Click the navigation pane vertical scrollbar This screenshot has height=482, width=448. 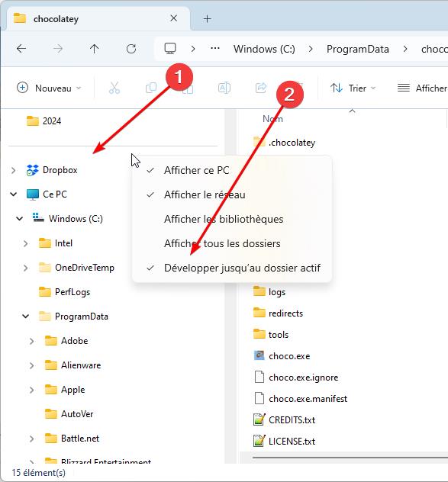[x=230, y=286]
